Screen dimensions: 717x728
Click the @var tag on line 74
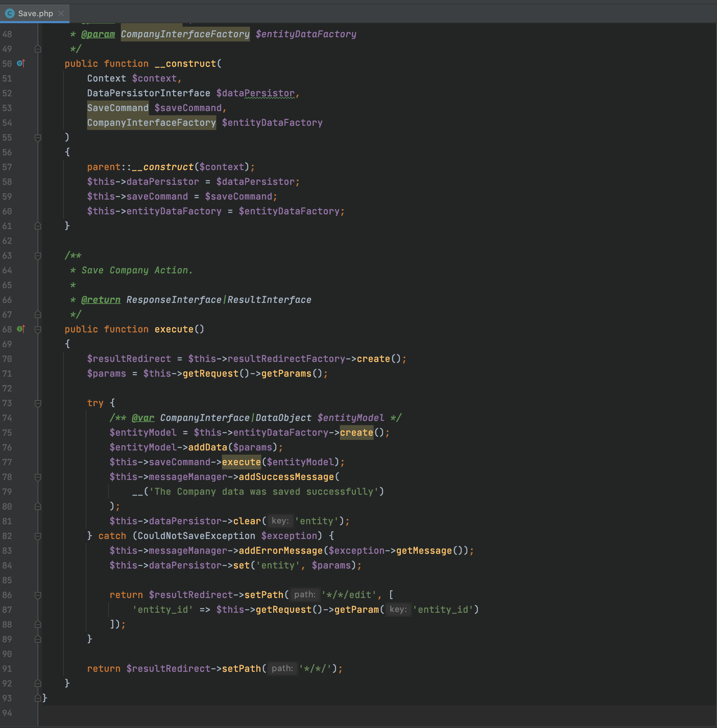(143, 418)
